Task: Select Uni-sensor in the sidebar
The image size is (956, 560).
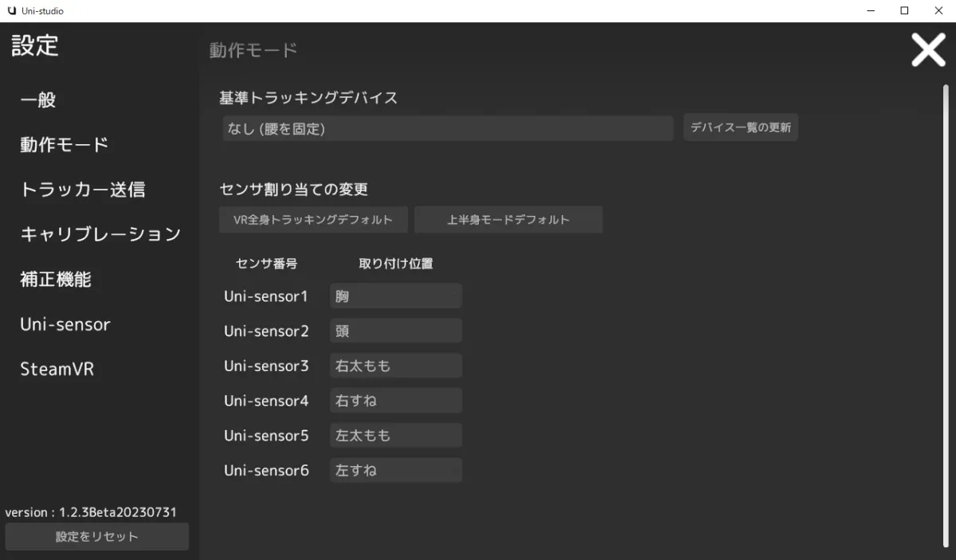Action: [x=65, y=324]
